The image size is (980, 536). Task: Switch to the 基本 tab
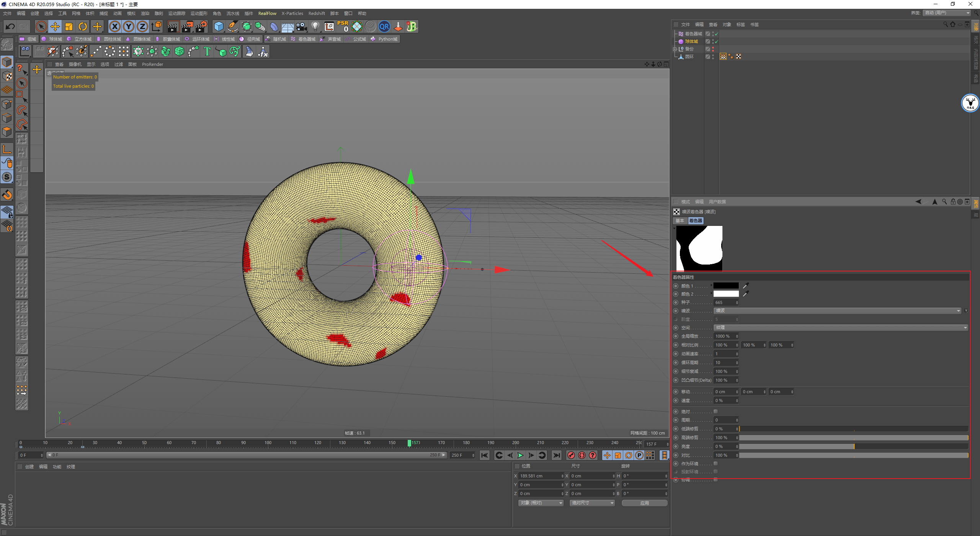(679, 221)
